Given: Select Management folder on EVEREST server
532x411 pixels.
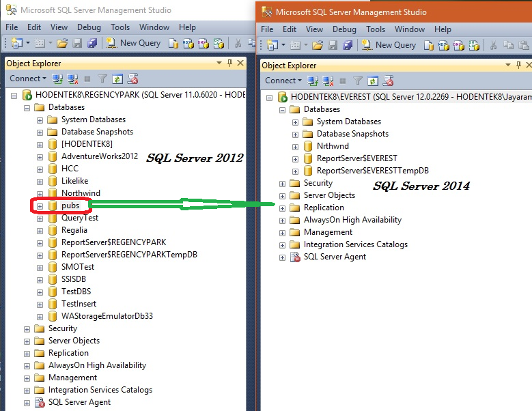Looking at the screenshot, I should (x=328, y=232).
